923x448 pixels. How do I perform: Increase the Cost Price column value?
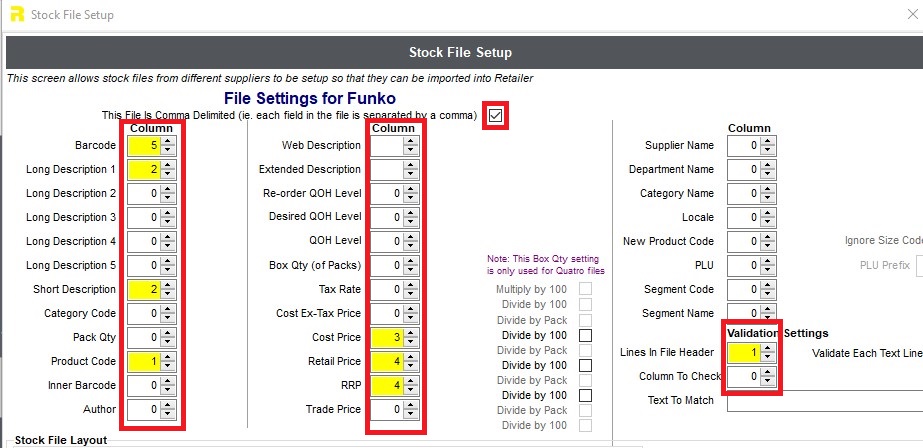(x=411, y=333)
